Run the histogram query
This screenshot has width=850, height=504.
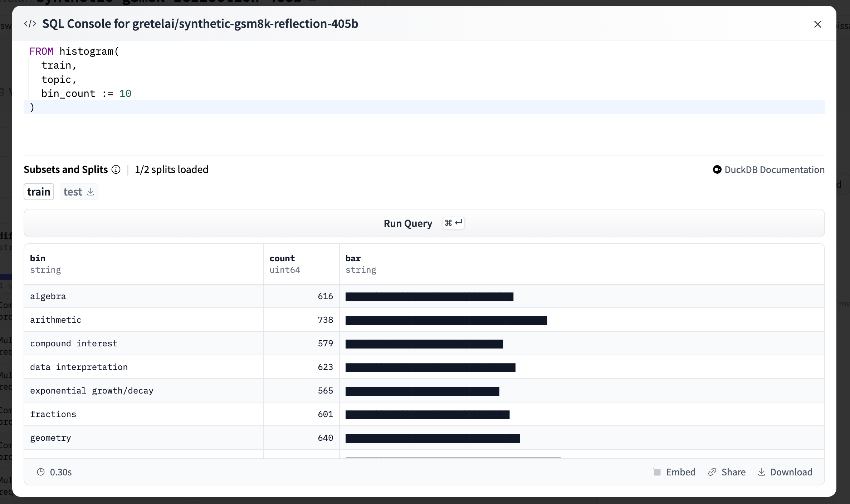pyautogui.click(x=407, y=223)
